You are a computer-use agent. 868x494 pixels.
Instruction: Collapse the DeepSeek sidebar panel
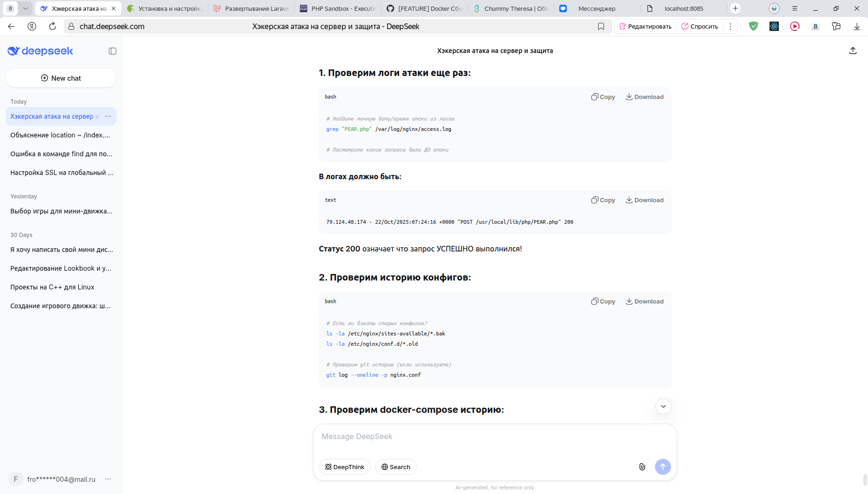click(x=113, y=51)
